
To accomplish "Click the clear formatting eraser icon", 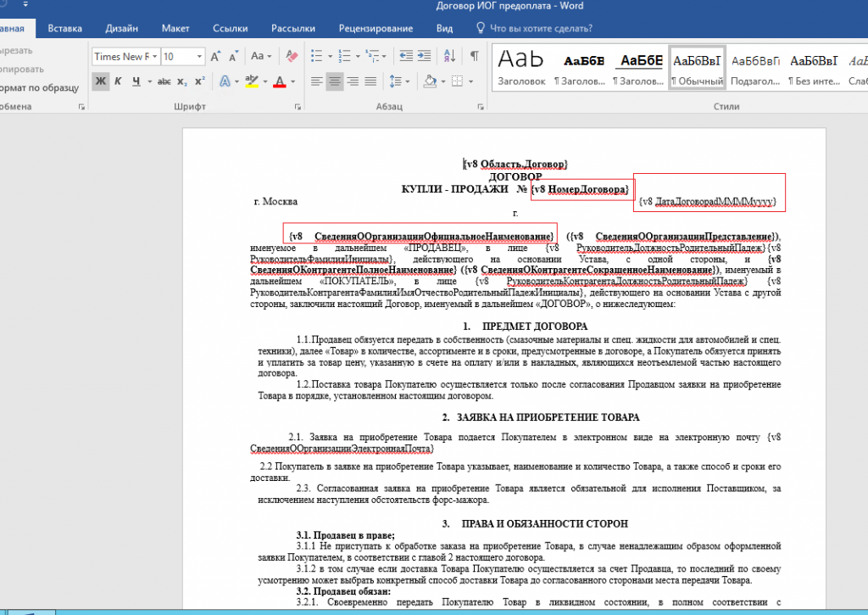I will point(292,56).
